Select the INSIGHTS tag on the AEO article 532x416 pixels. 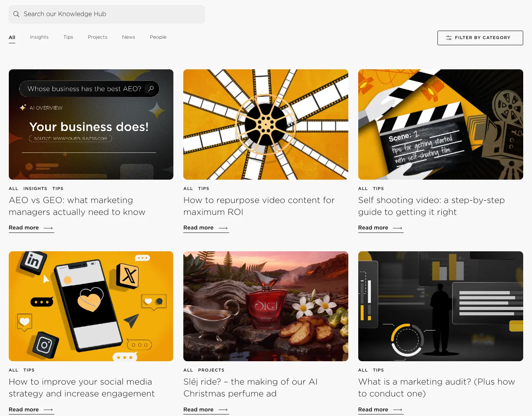tap(35, 188)
